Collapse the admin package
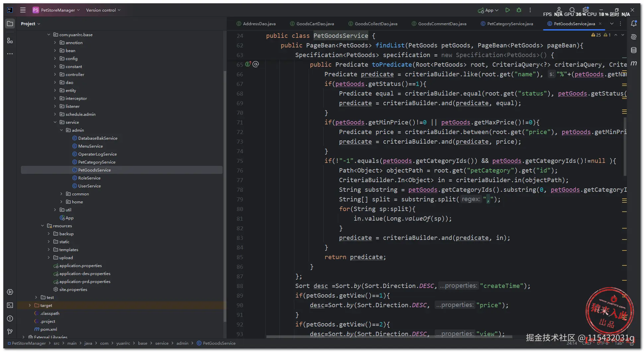The image size is (644, 352). tap(61, 130)
